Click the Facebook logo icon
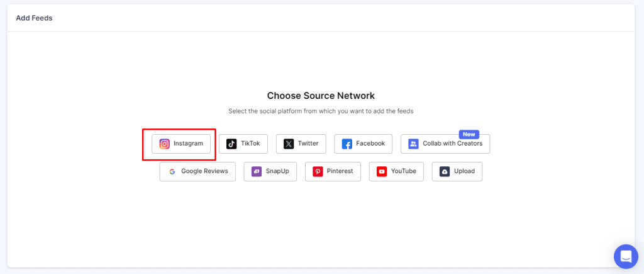The height and width of the screenshot is (274, 644). tap(347, 144)
